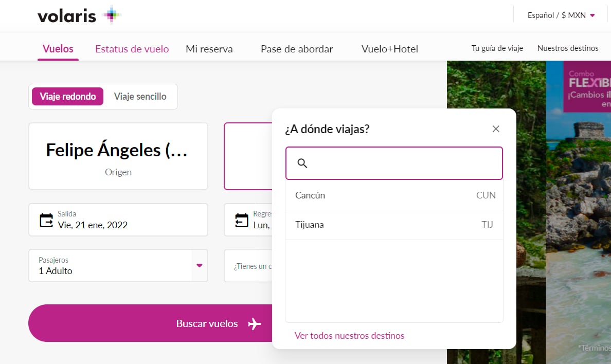Open the Pase de abordar tab
611x364 pixels.
(x=297, y=49)
